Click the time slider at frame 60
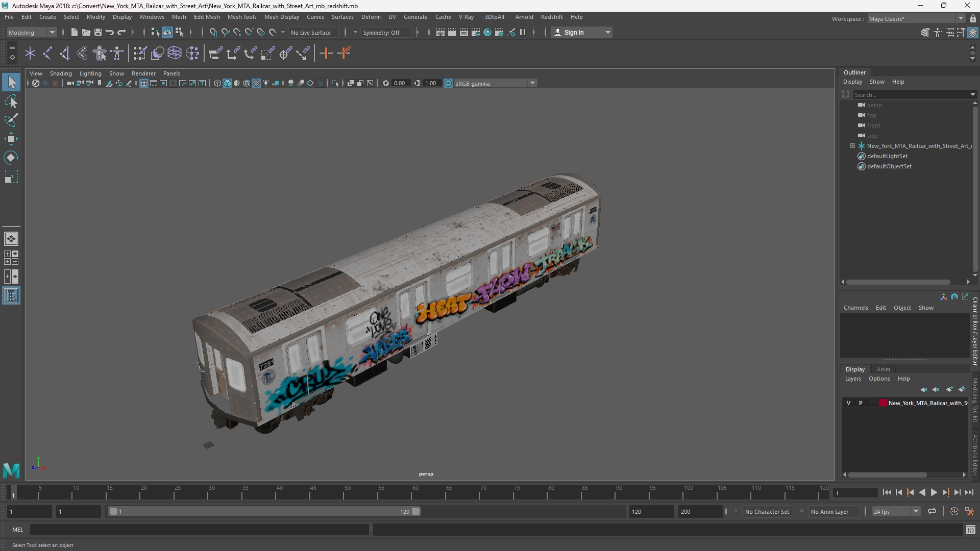This screenshot has height=551, width=980. (415, 492)
